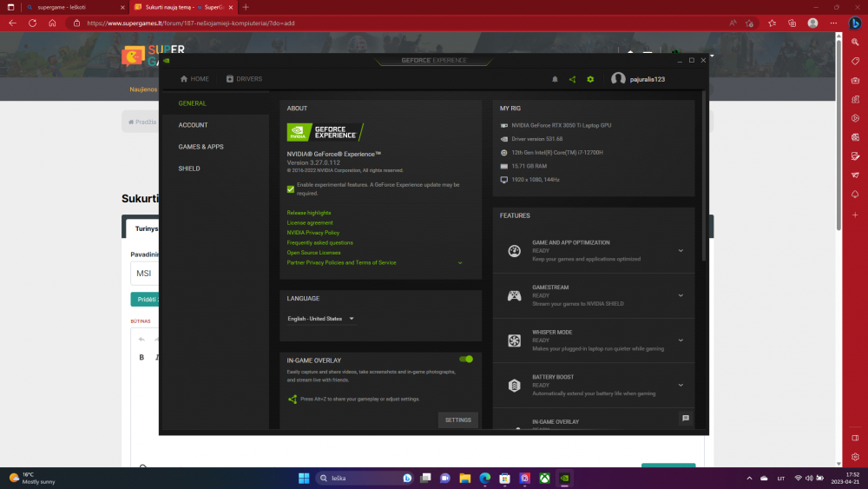Screen dimensions: 868x489
Task: Open File Explorer from taskbar
Action: 464,478
